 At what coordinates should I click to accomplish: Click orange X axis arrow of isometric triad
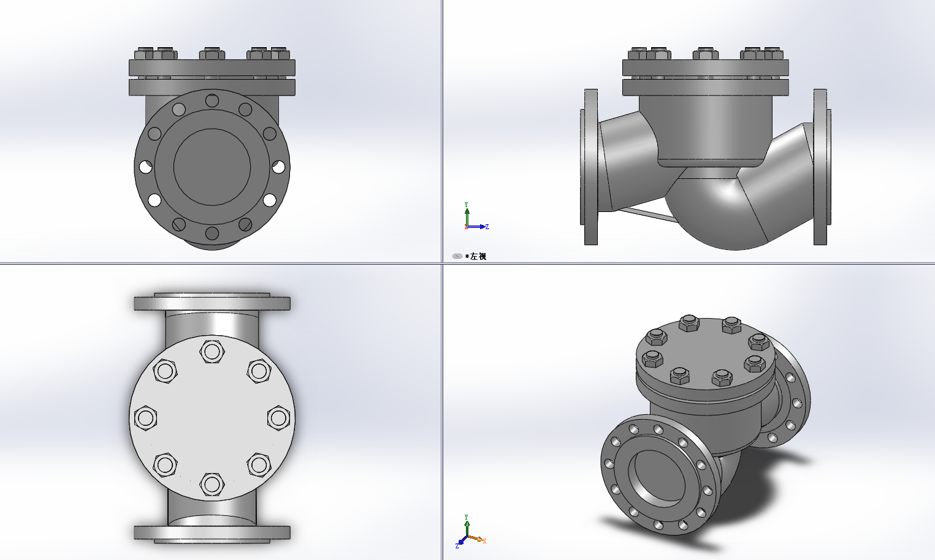(x=477, y=540)
